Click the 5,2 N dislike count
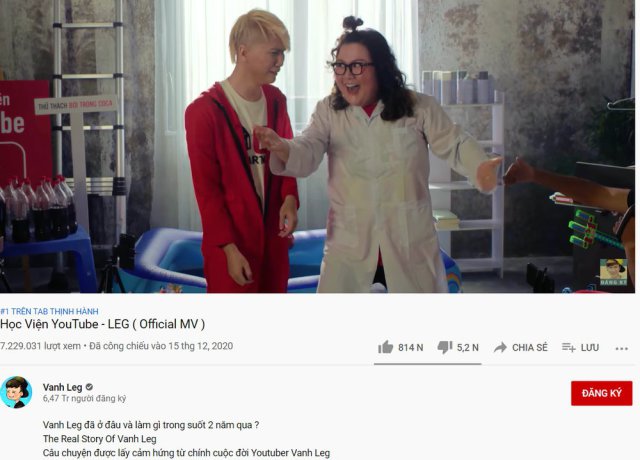 (467, 347)
